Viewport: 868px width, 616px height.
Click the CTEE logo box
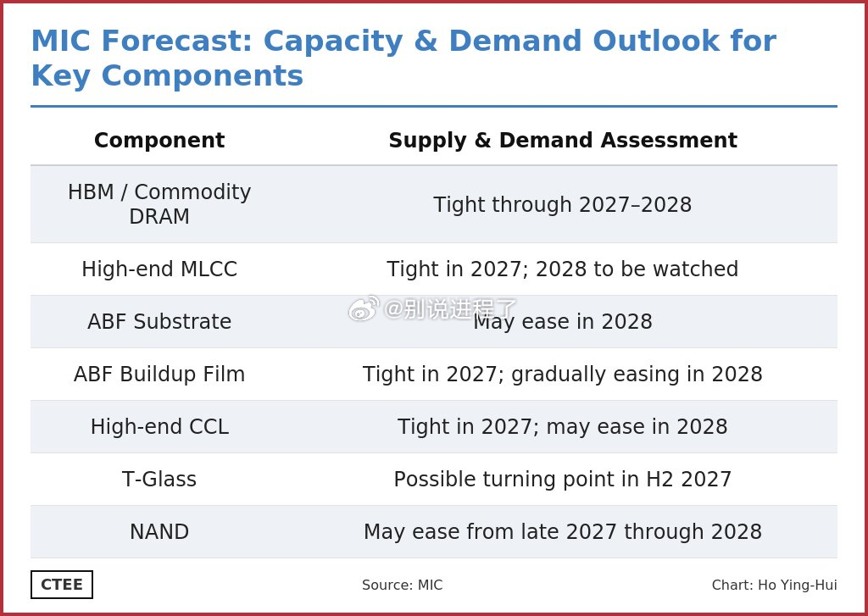click(61, 585)
